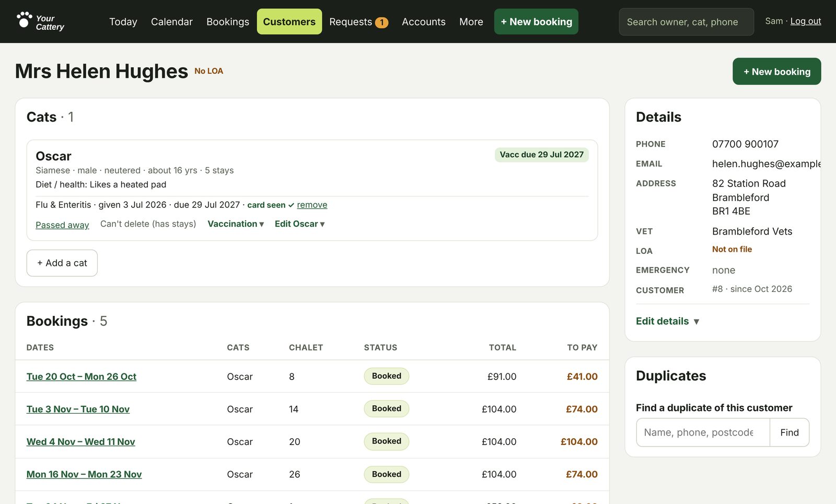The height and width of the screenshot is (504, 836).
Task: Click the Oscar cat name heading
Action: coord(53,156)
